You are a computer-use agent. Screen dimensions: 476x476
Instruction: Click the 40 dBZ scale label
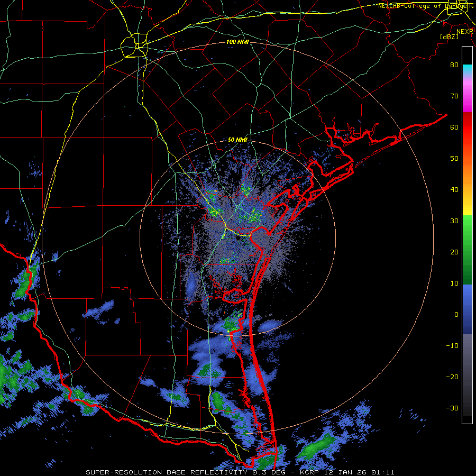[454, 190]
